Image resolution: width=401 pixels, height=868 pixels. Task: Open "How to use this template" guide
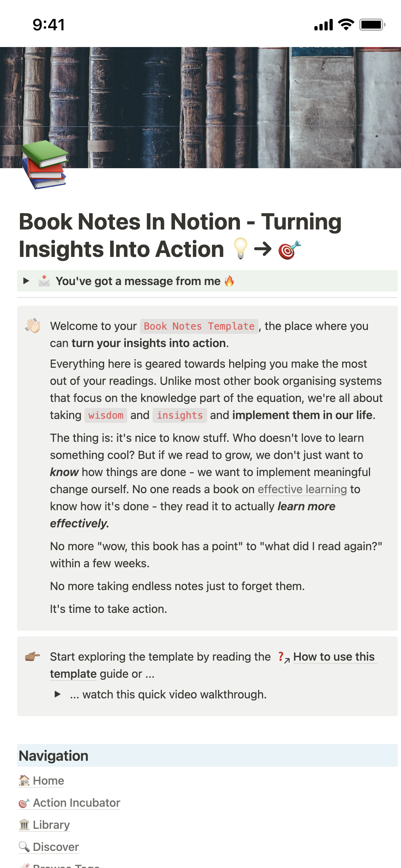point(334,657)
